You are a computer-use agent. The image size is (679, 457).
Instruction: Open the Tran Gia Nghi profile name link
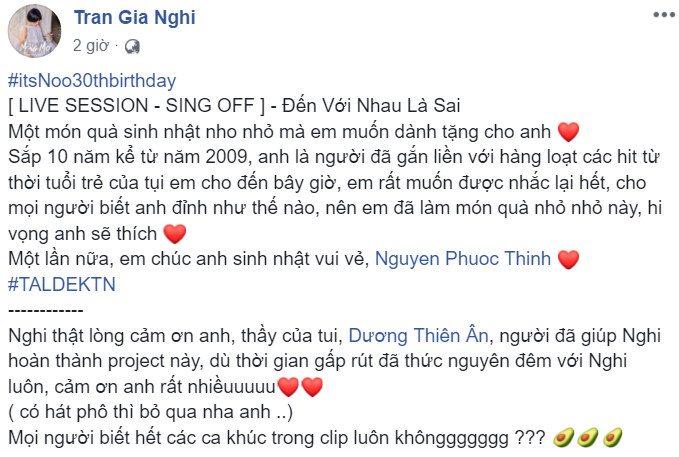[x=135, y=17]
